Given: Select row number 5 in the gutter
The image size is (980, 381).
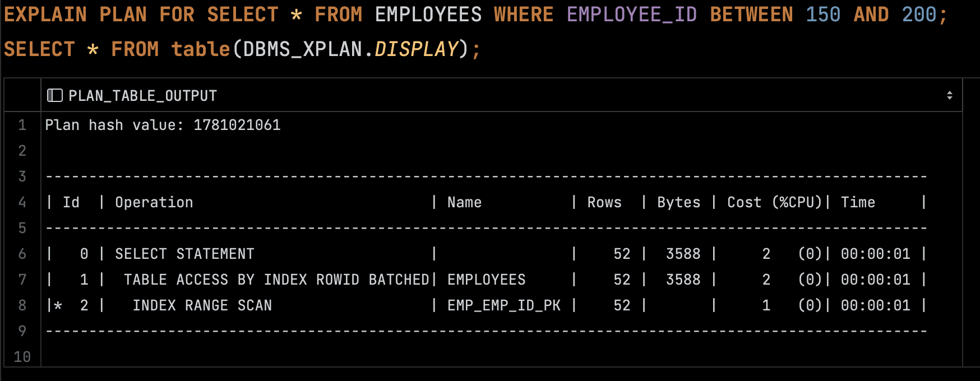Looking at the screenshot, I should [x=22, y=228].
